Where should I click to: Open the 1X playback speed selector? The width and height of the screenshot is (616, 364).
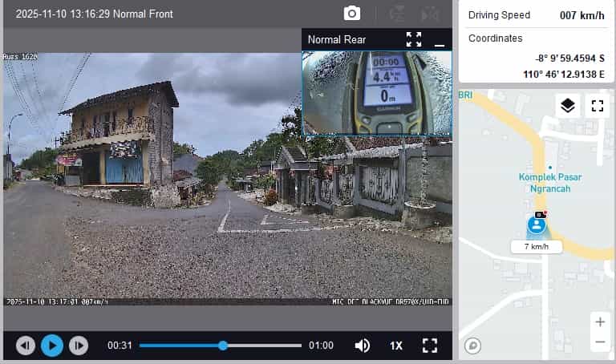[396, 346]
